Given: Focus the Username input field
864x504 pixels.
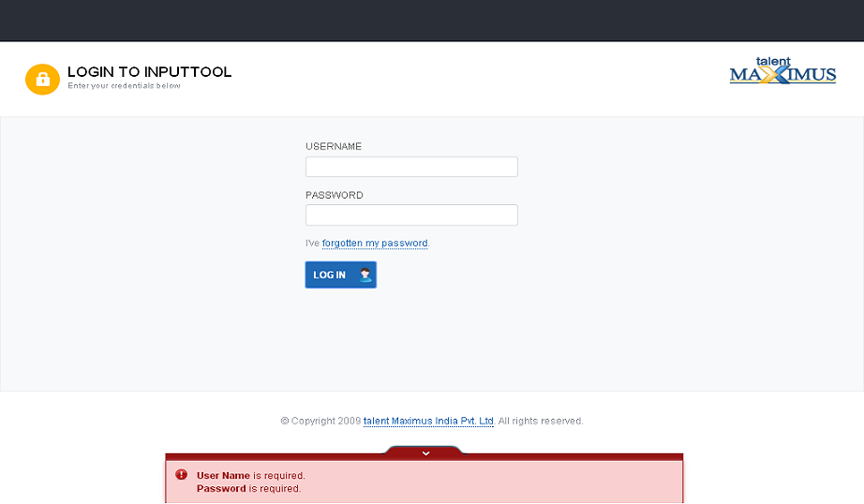Looking at the screenshot, I should [x=411, y=167].
